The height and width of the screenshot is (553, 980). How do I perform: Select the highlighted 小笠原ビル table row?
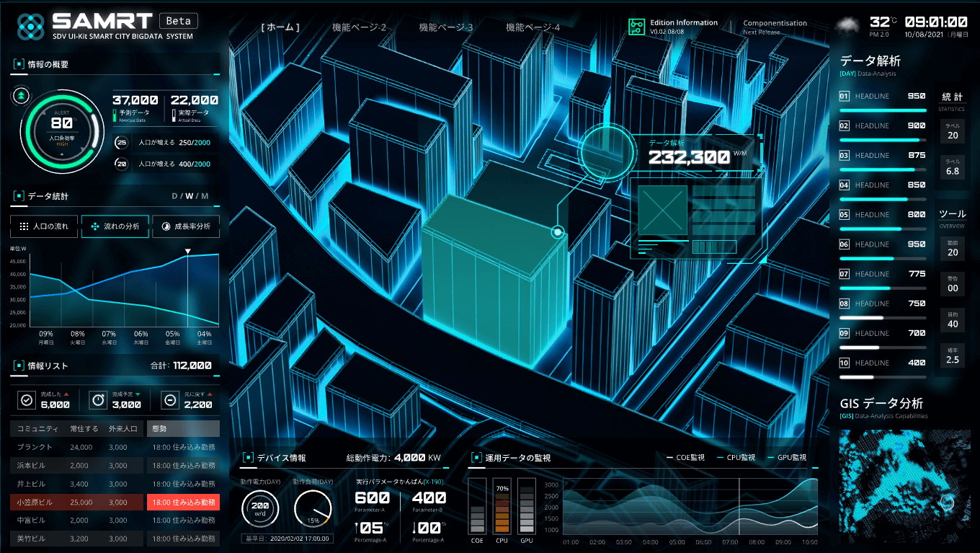point(115,502)
